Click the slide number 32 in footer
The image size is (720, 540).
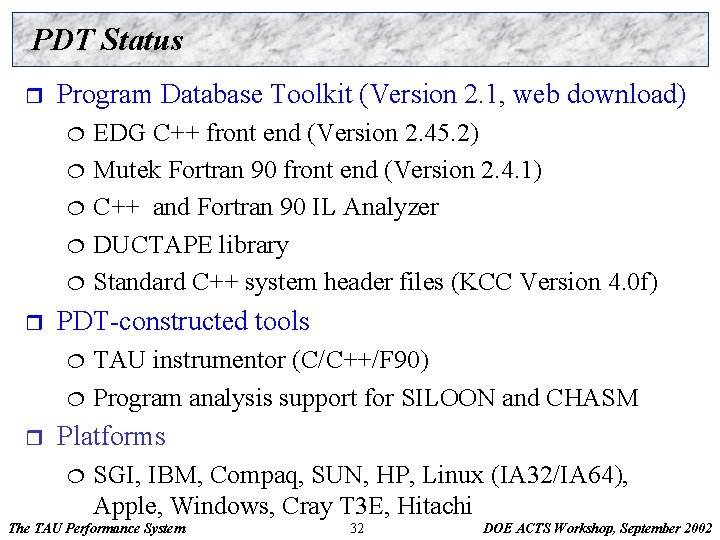point(357,529)
